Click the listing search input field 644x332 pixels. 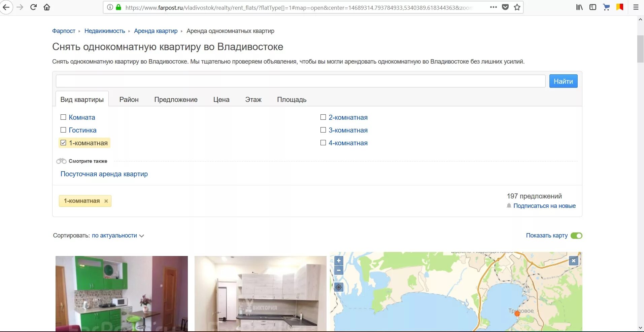coord(301,81)
